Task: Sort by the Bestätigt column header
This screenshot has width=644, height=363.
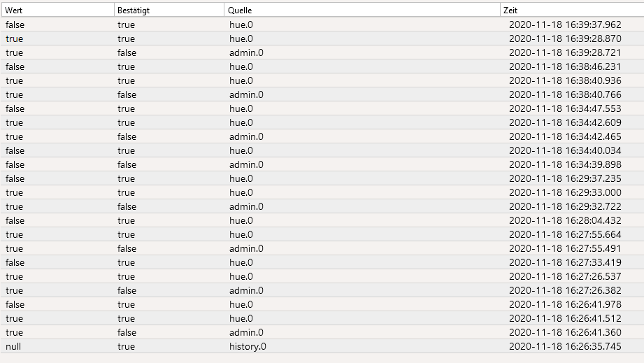Action: [x=169, y=10]
